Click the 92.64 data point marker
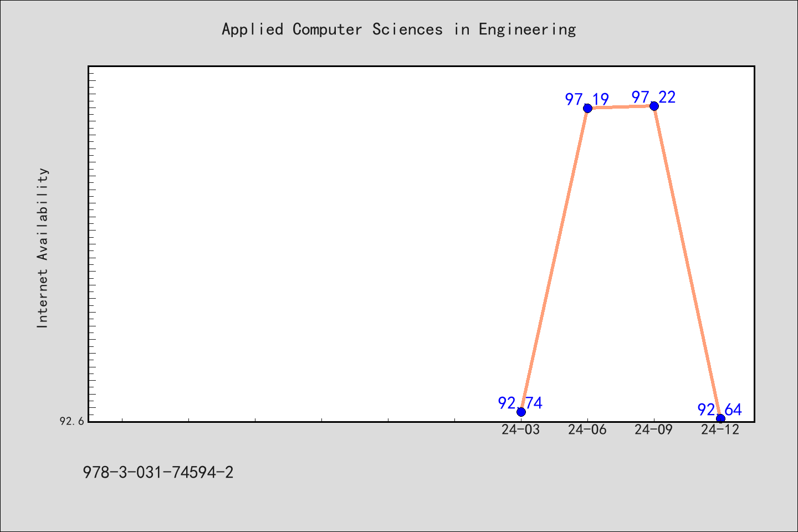Image resolution: width=798 pixels, height=532 pixels. [x=720, y=418]
